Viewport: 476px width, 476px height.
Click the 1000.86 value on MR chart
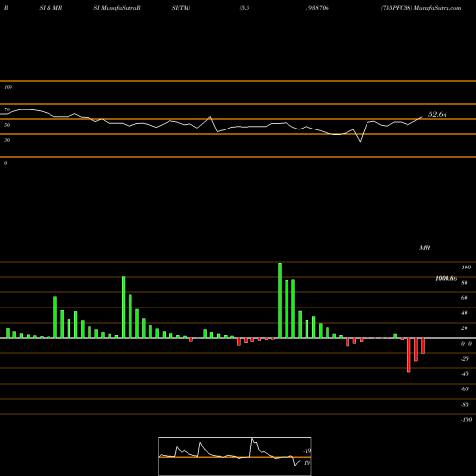[x=446, y=279]
